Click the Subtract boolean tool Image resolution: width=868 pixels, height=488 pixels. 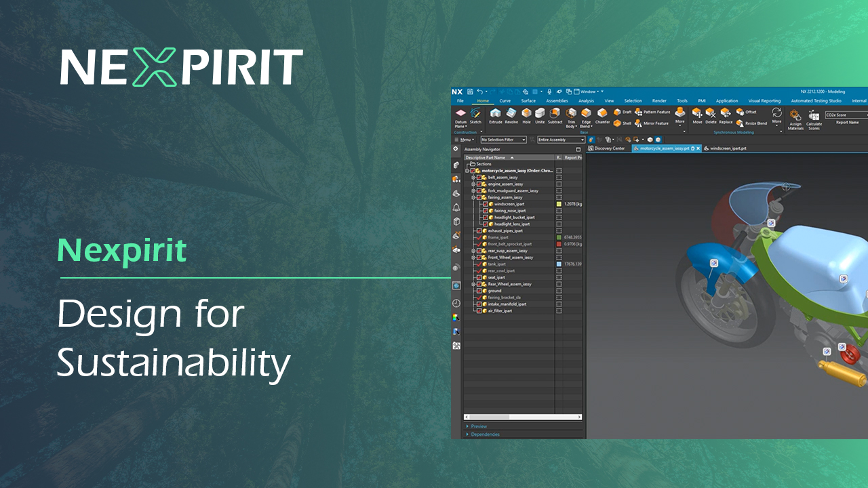(555, 116)
